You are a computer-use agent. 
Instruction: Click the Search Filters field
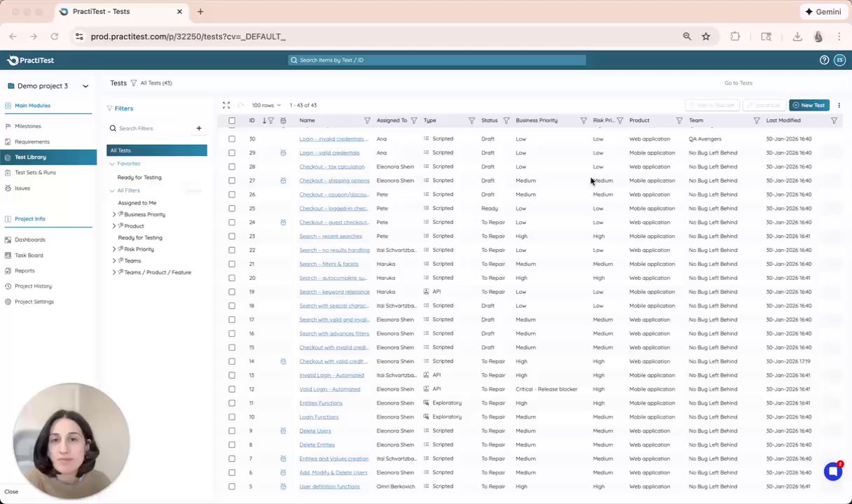[x=151, y=129]
